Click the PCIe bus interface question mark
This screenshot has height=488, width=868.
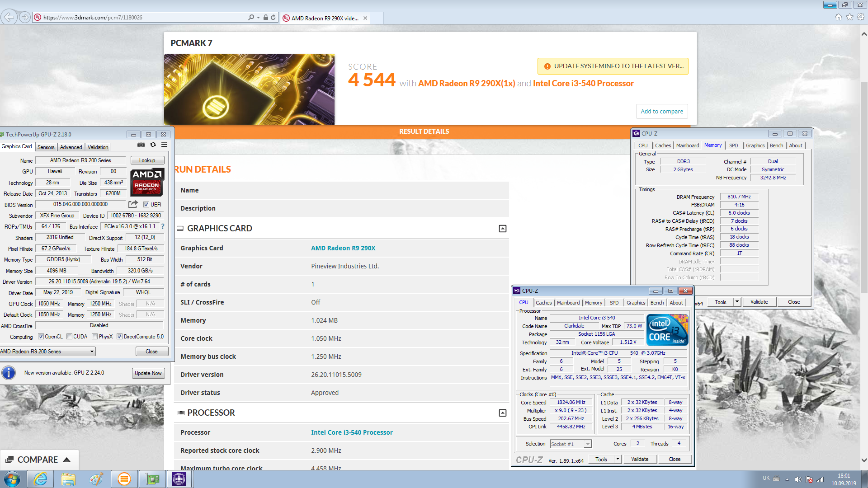[163, 226]
